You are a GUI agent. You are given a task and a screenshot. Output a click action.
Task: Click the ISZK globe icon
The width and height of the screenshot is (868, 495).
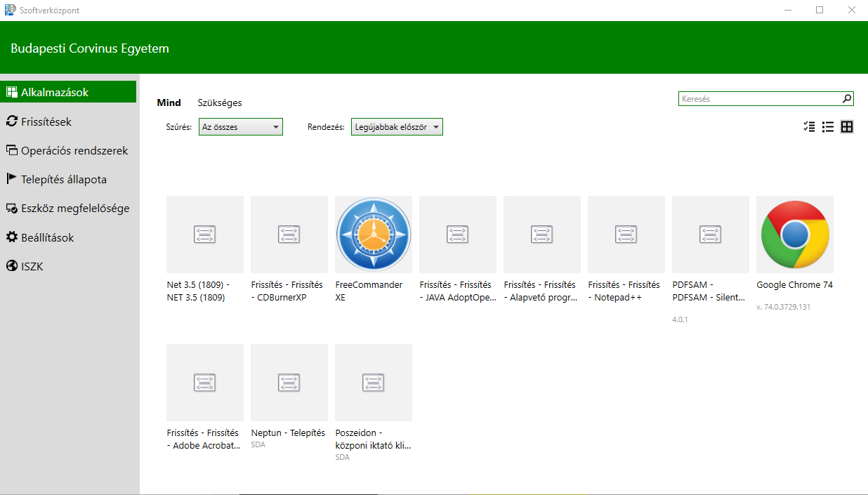[x=11, y=266]
